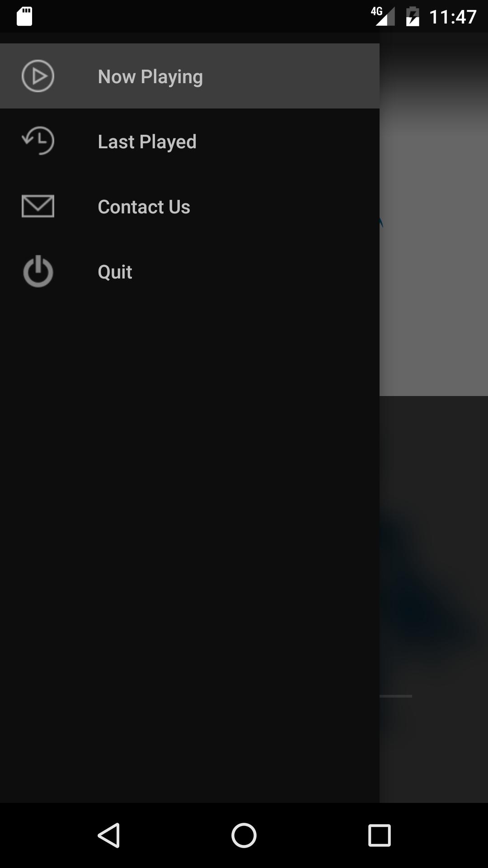Tap the Now Playing play-circle icon

tap(38, 76)
